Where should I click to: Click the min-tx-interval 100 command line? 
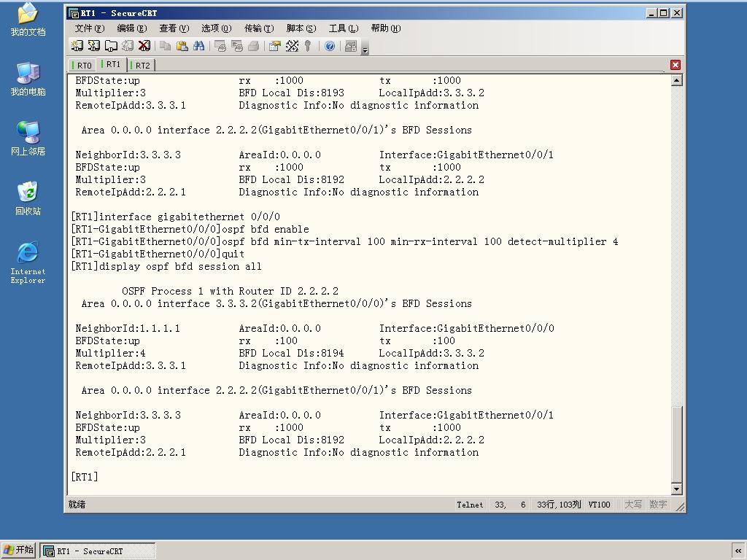(x=344, y=241)
